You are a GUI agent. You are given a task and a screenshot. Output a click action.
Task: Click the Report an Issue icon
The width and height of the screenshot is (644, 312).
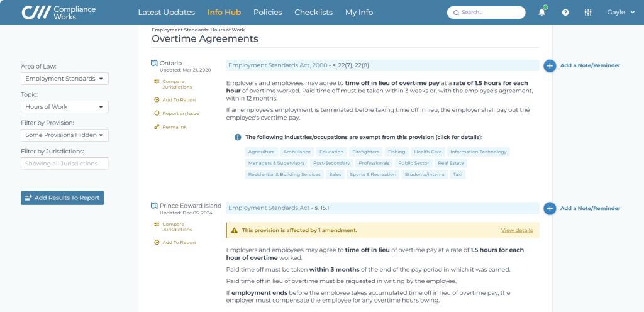click(x=157, y=113)
